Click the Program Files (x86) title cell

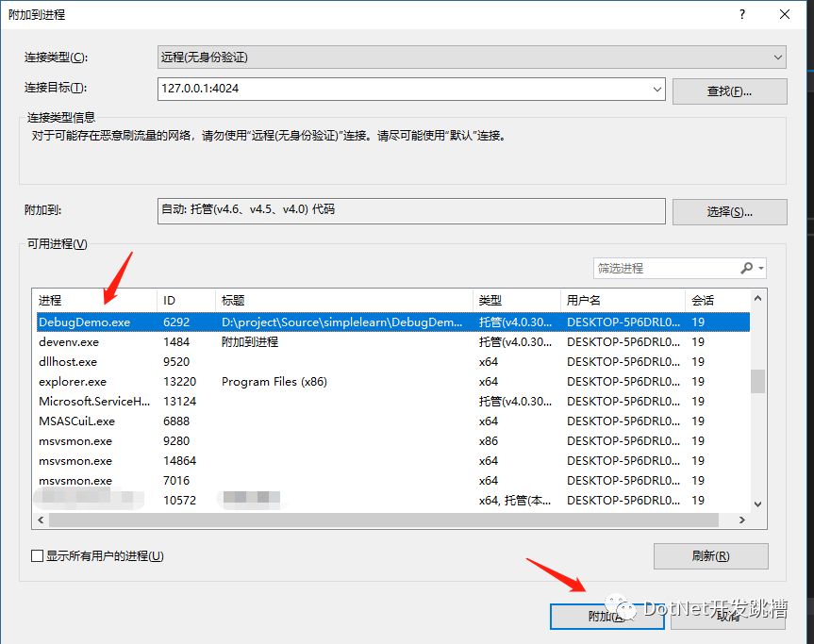(274, 382)
